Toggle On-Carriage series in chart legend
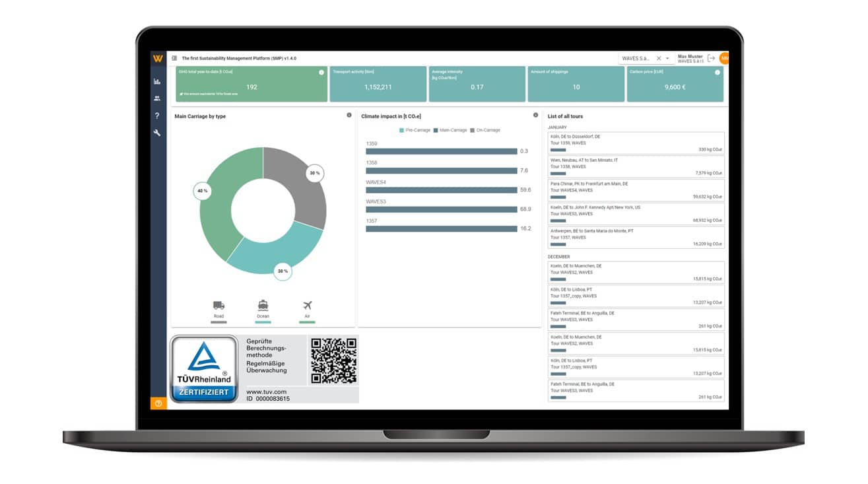The width and height of the screenshot is (868, 484). pyautogui.click(x=485, y=130)
